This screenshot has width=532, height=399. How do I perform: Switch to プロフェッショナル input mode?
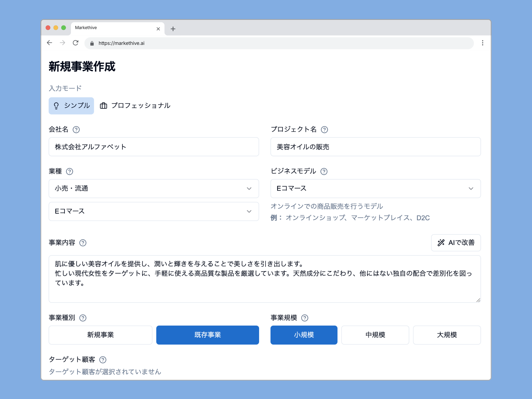(135, 106)
